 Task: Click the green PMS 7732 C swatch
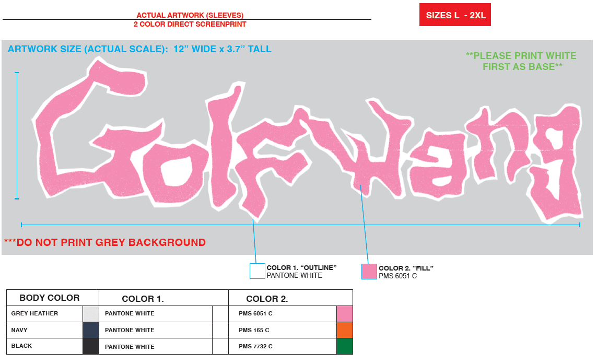pos(345,346)
